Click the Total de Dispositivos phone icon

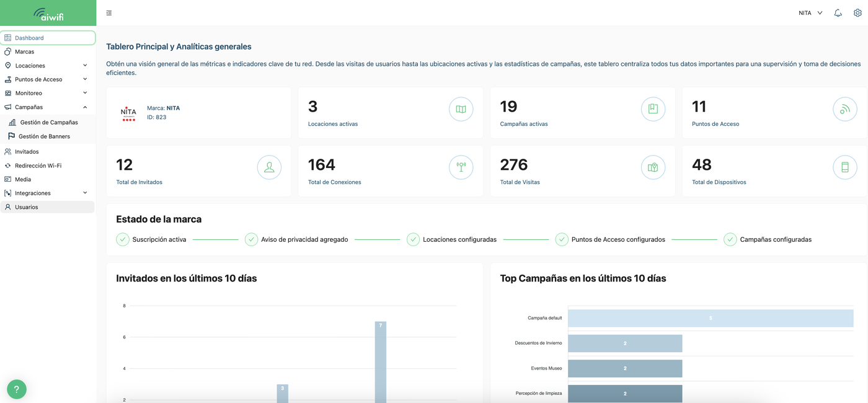click(844, 167)
